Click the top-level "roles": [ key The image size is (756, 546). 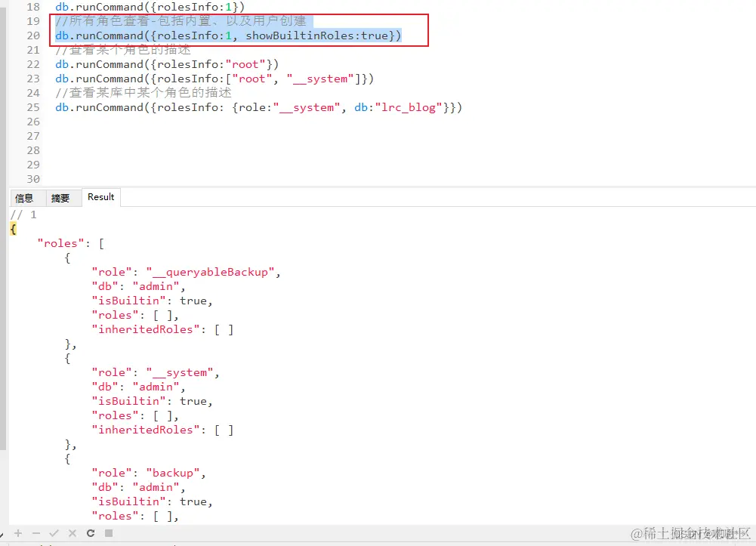point(71,243)
